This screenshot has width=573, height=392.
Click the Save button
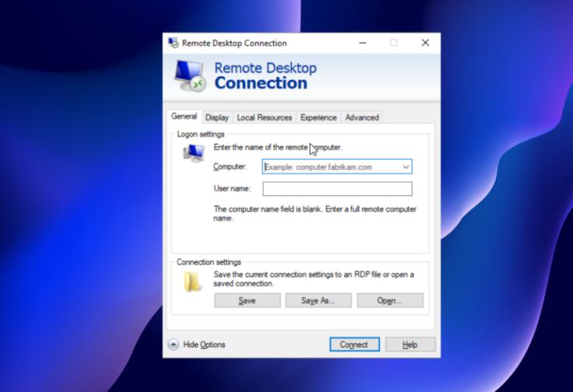pos(248,300)
